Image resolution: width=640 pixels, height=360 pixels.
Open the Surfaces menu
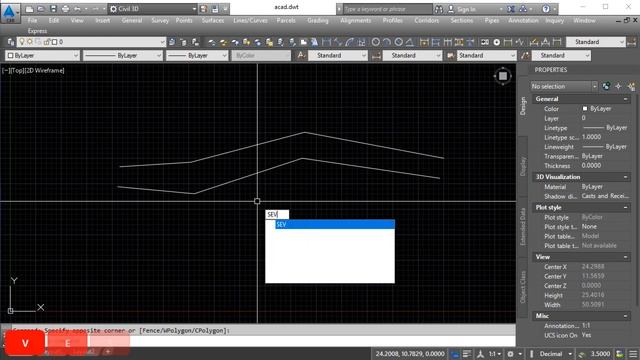click(x=213, y=20)
